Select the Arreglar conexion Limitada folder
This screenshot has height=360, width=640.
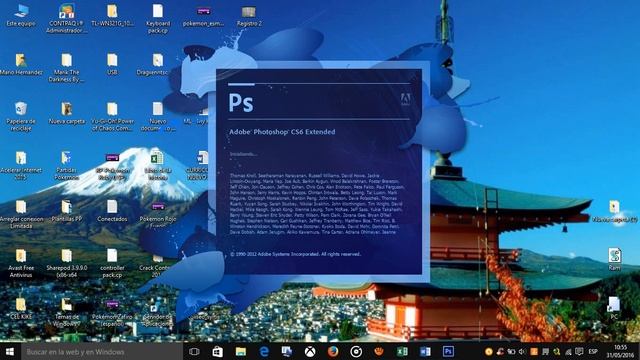(x=21, y=214)
